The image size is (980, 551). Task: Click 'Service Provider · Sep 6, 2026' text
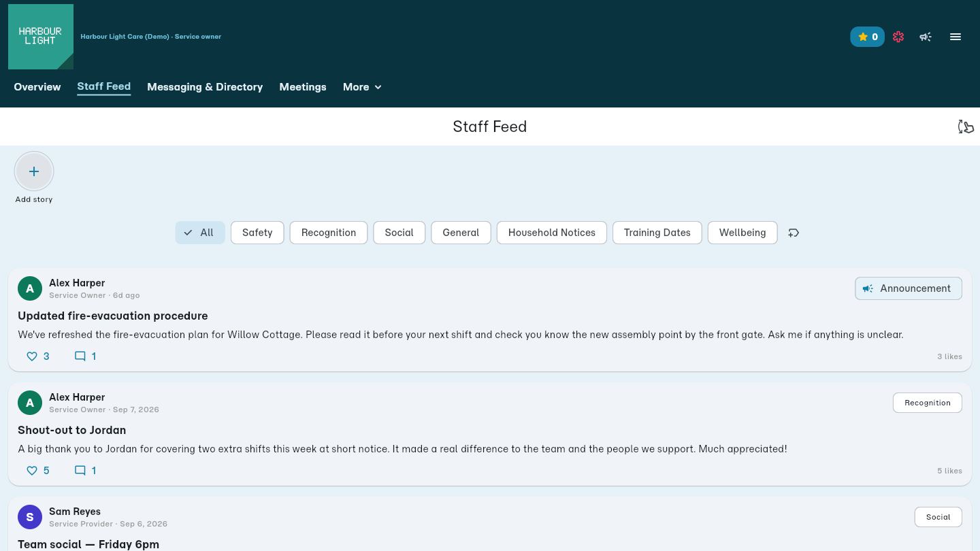pos(108,524)
